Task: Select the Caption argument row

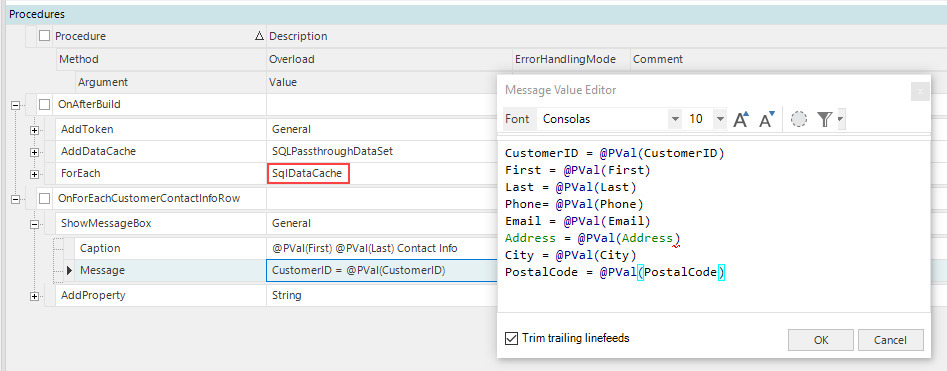Action: click(171, 248)
